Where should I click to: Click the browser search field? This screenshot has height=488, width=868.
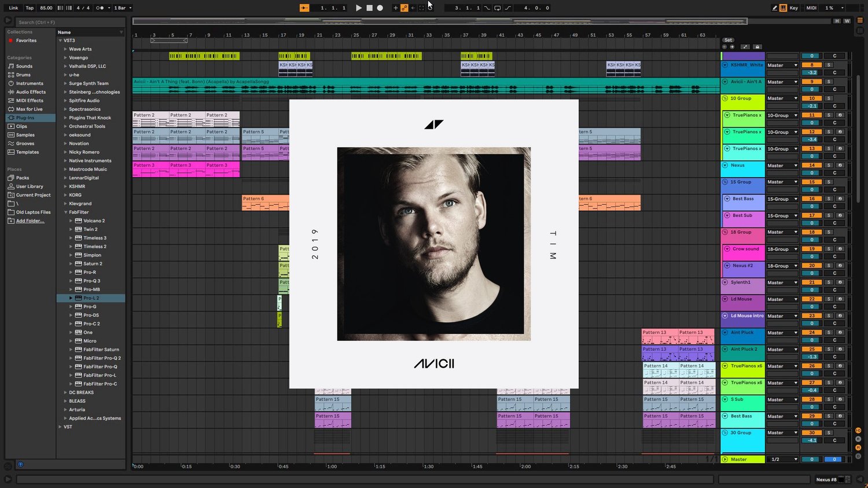pos(69,22)
